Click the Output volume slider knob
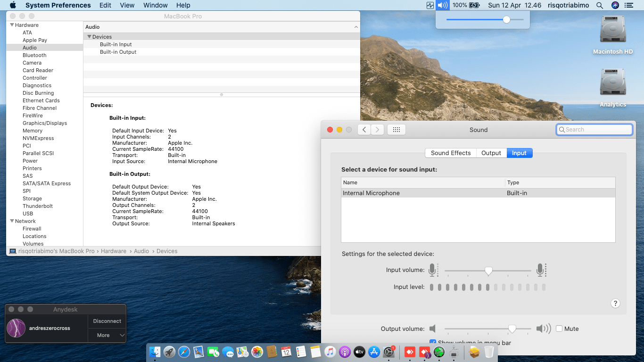Screen dimensions: 644x362 (x=512, y=329)
